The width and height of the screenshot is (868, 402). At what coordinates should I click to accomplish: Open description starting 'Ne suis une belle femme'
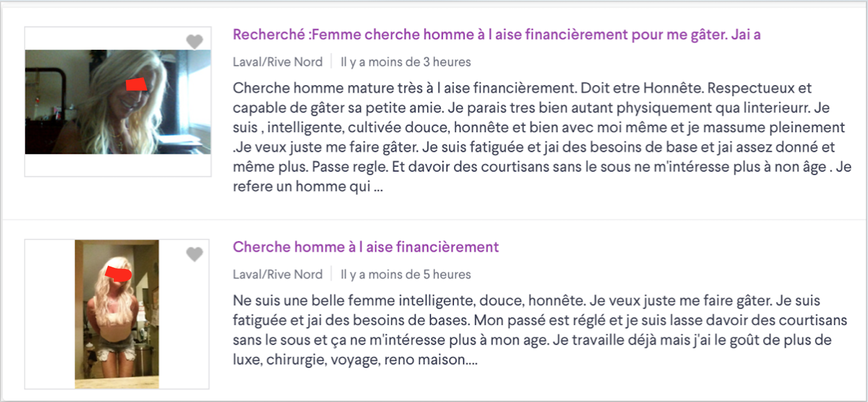click(540, 330)
